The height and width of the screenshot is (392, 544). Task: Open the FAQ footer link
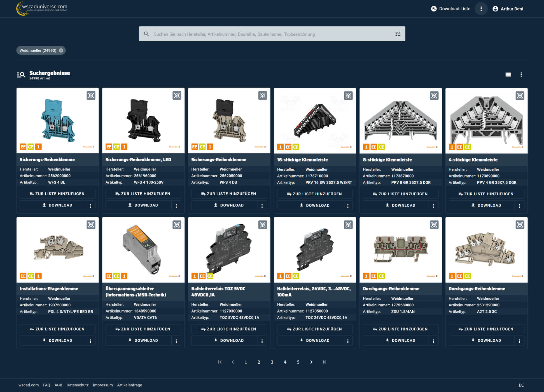click(x=46, y=385)
